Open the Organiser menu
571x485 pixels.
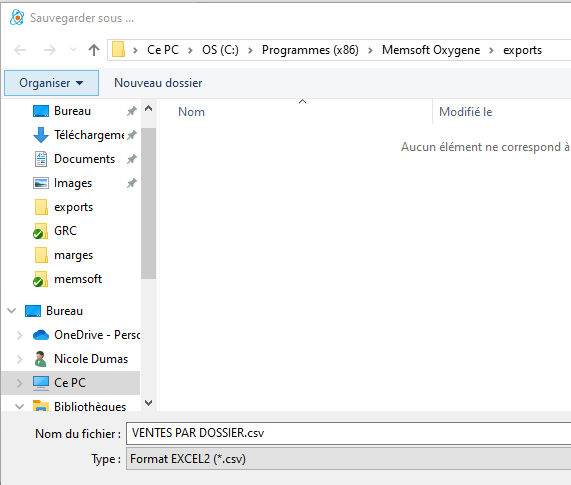[51, 83]
